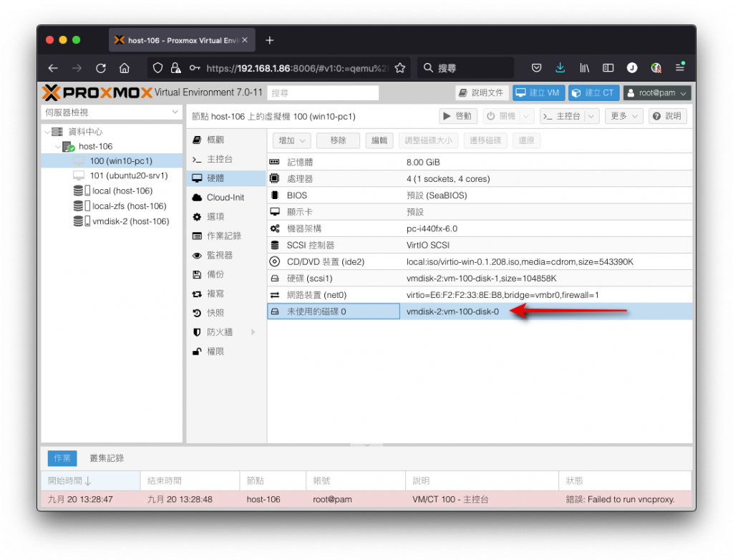Select CD/DVD 裝置 (ide2) row
The height and width of the screenshot is (560, 733).
480,261
